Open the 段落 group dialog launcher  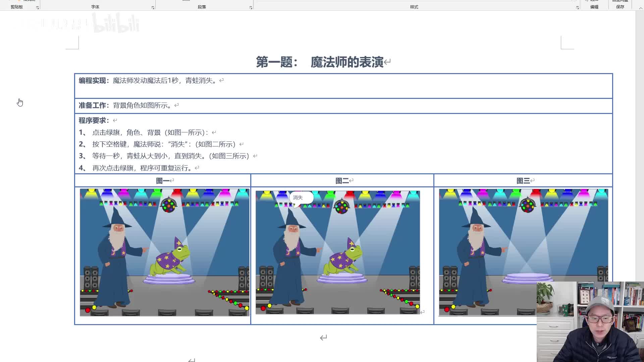click(x=251, y=7)
